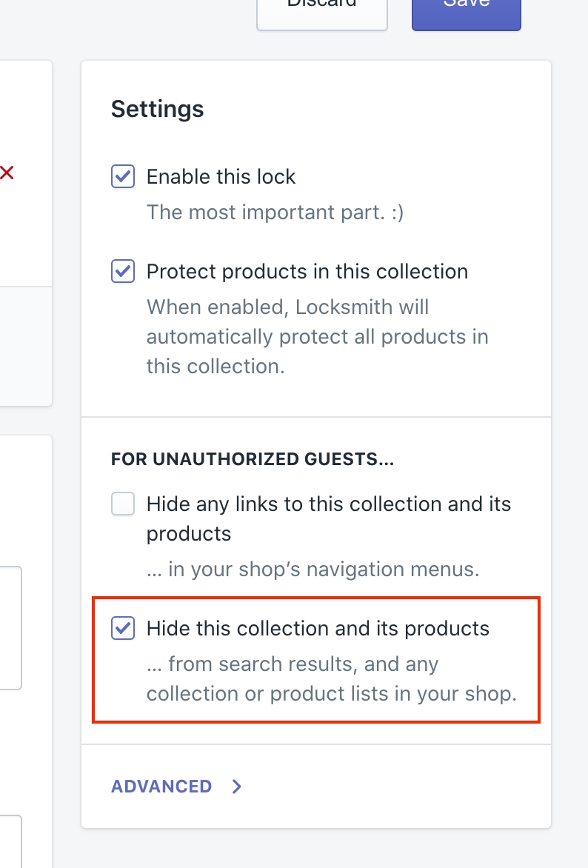Uncheck the Hide this collection and its products box

click(123, 629)
